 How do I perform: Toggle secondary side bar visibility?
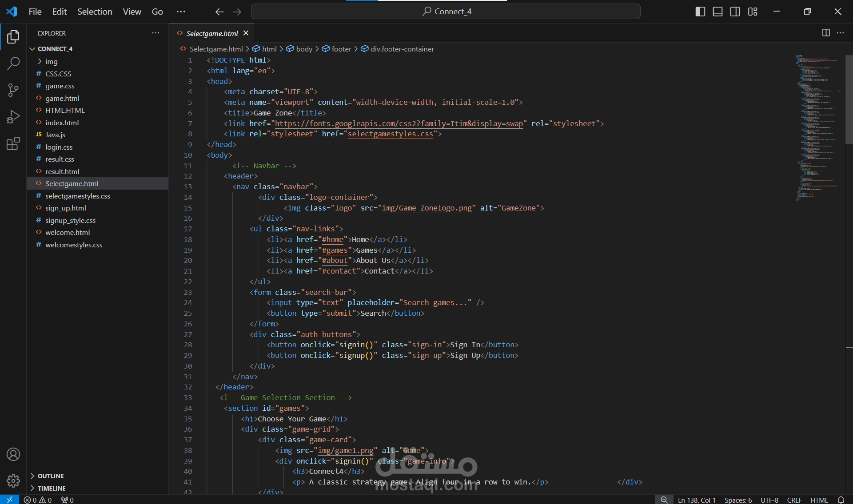[735, 12]
